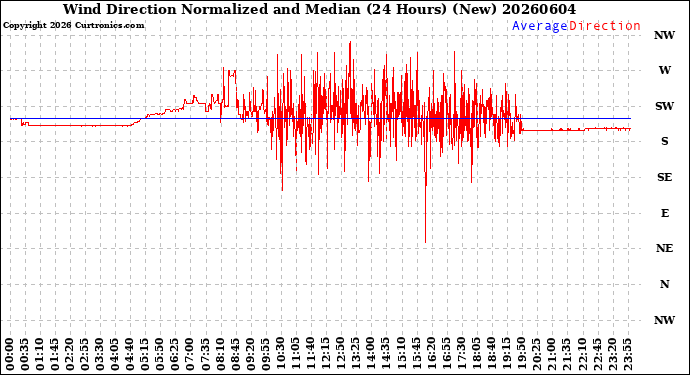
Task: Click the Copyright 2026 Curtronics.com text
Action: [73, 26]
